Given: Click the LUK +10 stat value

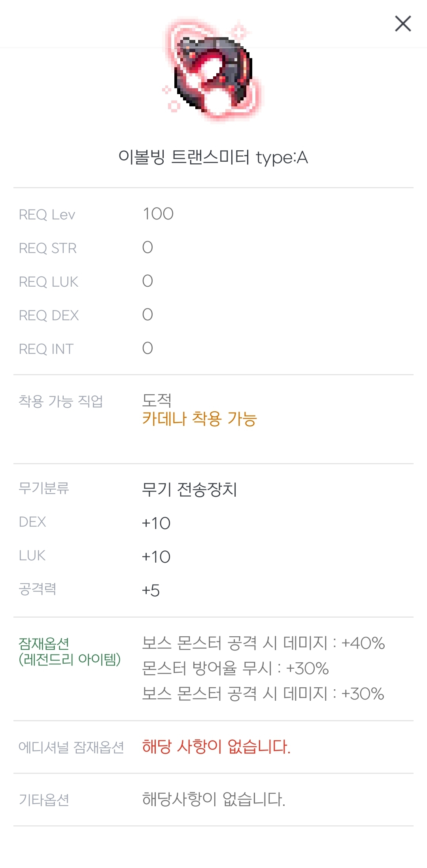Looking at the screenshot, I should pyautogui.click(x=156, y=557).
